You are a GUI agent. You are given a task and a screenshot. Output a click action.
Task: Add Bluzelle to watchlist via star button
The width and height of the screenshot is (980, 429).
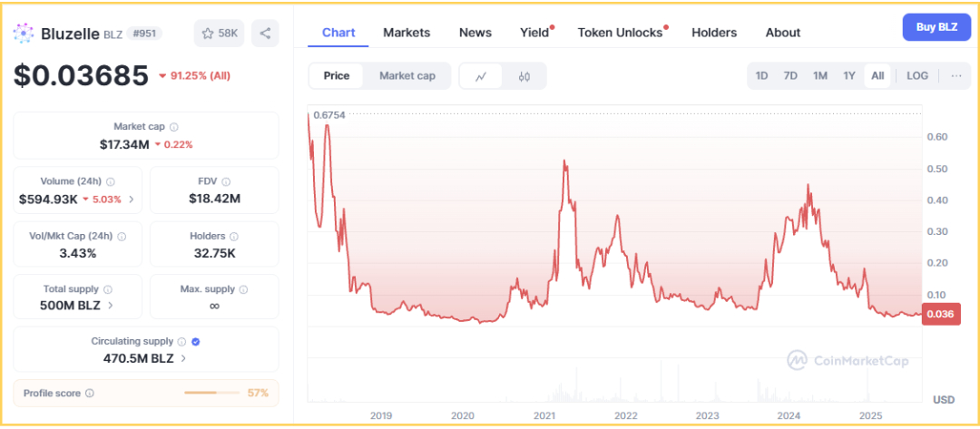click(x=219, y=34)
